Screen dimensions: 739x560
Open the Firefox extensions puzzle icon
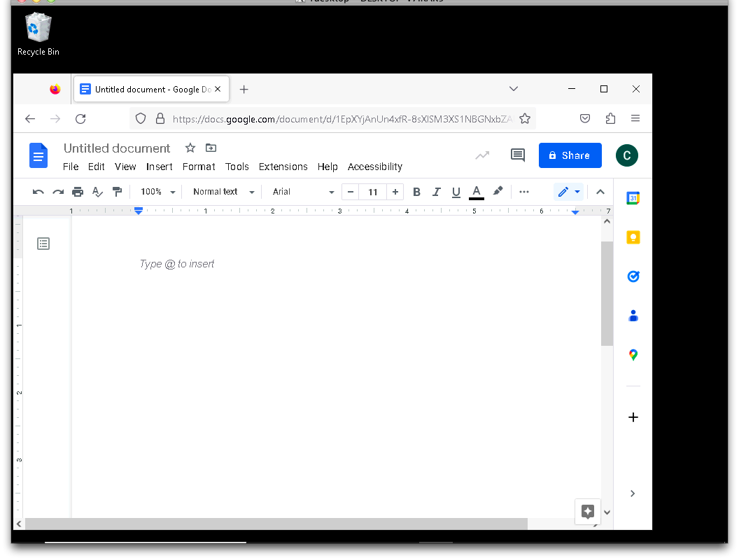click(610, 119)
